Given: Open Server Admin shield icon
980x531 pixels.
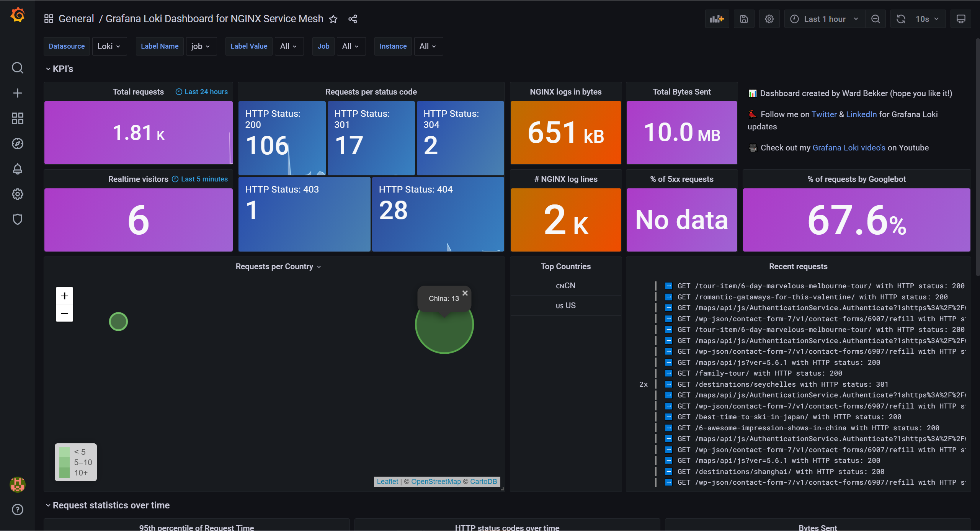Looking at the screenshot, I should click(x=18, y=219).
